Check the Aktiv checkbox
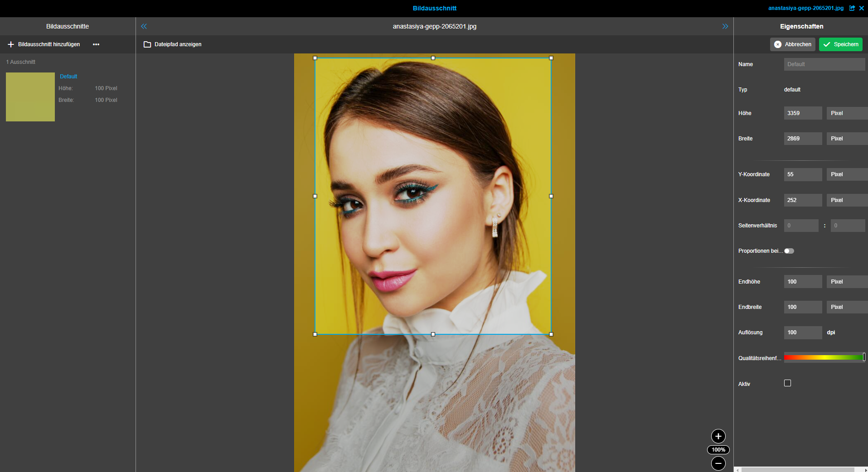The width and height of the screenshot is (868, 472). [788, 383]
